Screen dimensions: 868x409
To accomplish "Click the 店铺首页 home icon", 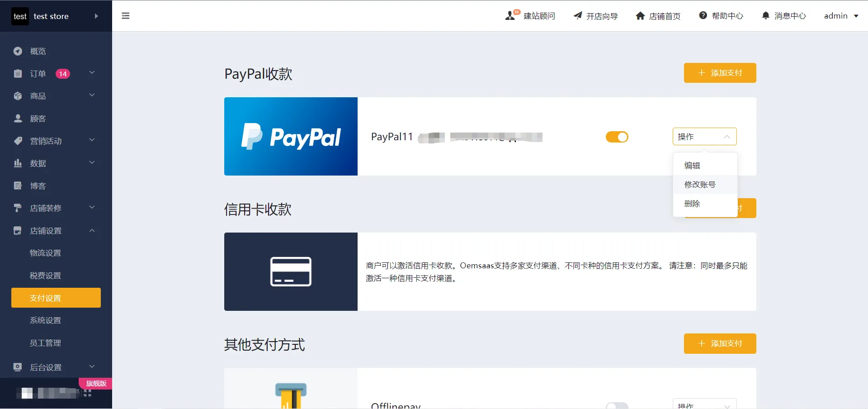I will tap(640, 16).
